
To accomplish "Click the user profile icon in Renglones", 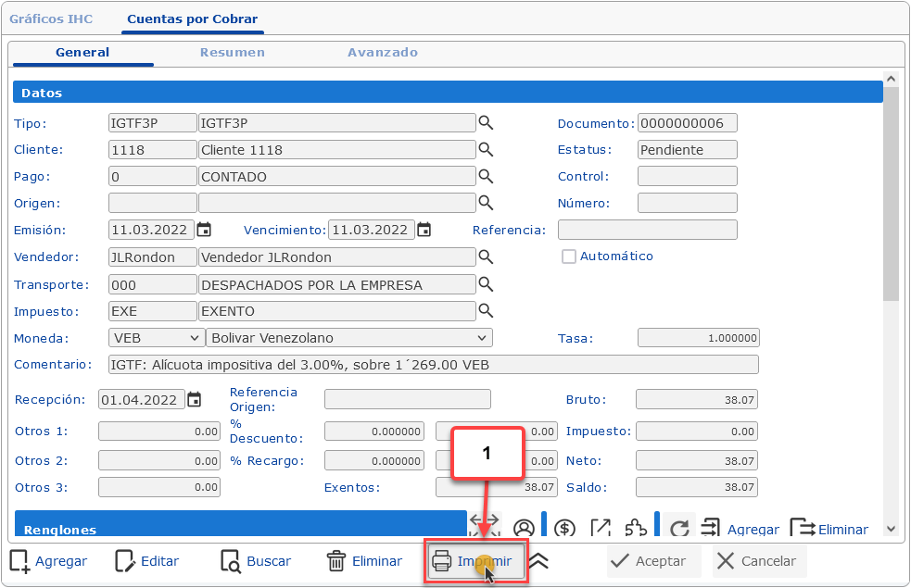I will tap(524, 529).
